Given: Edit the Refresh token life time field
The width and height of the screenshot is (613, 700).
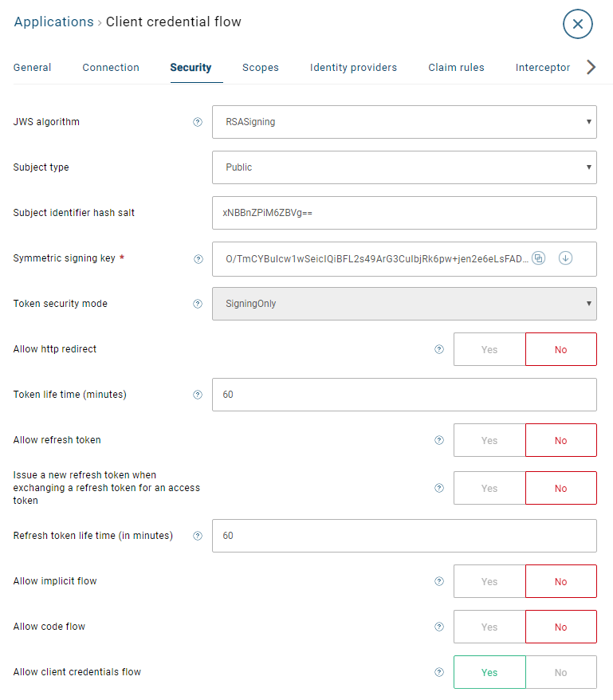Looking at the screenshot, I should 404,536.
